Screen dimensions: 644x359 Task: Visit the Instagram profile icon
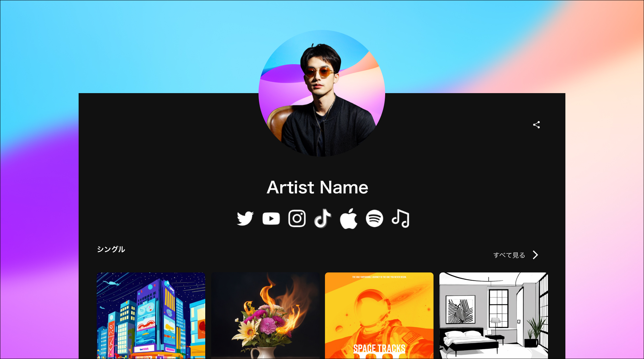coord(297,218)
